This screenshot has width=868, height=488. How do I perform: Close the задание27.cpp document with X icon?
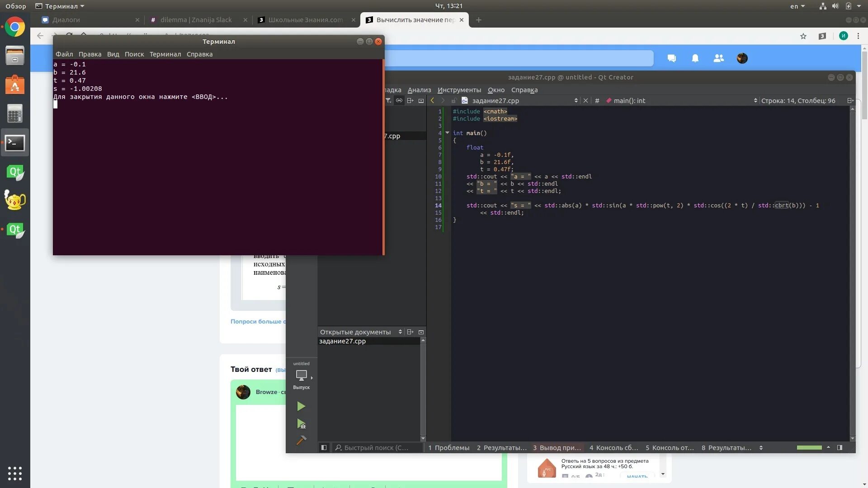(586, 101)
